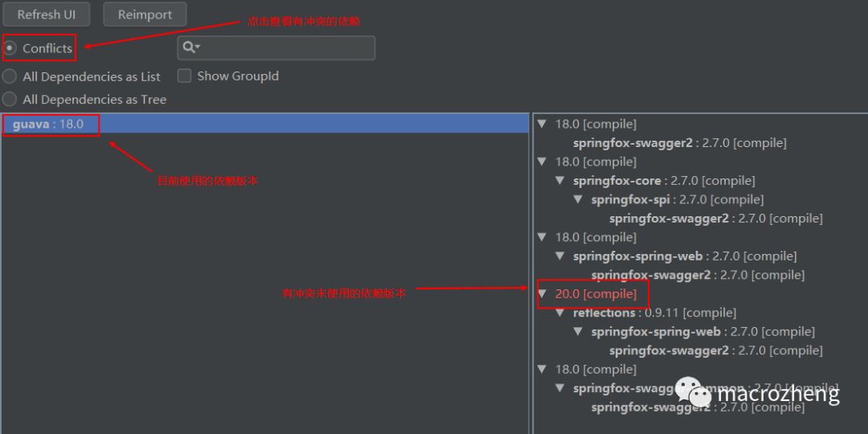Collapse springfox-spring-web arrow under reflections

click(x=578, y=332)
